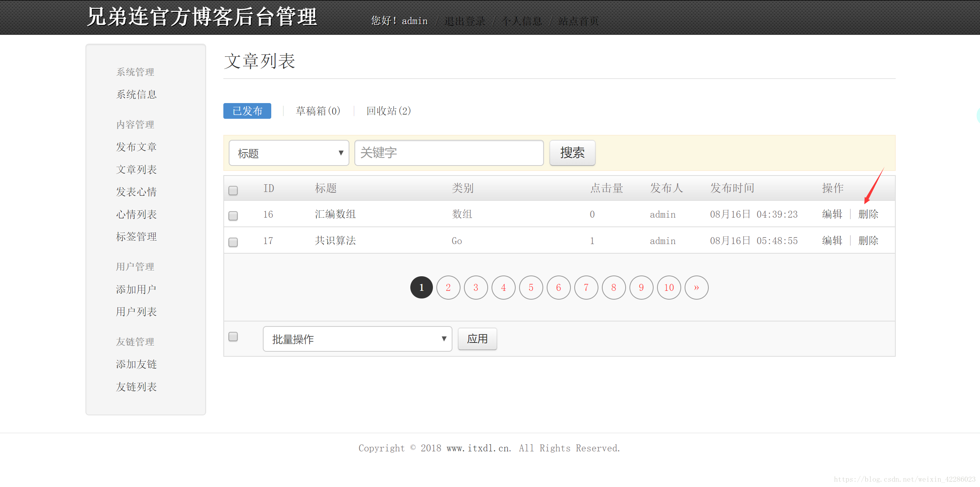Open 发表心情 in the sidebar
980x487 pixels.
[x=136, y=192]
